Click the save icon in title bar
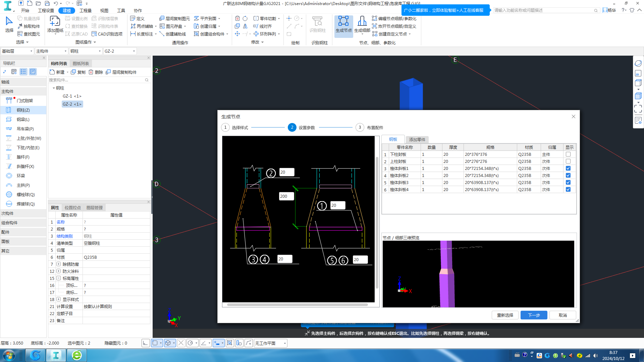Viewport: 644px width, 362px height. coord(47,3)
